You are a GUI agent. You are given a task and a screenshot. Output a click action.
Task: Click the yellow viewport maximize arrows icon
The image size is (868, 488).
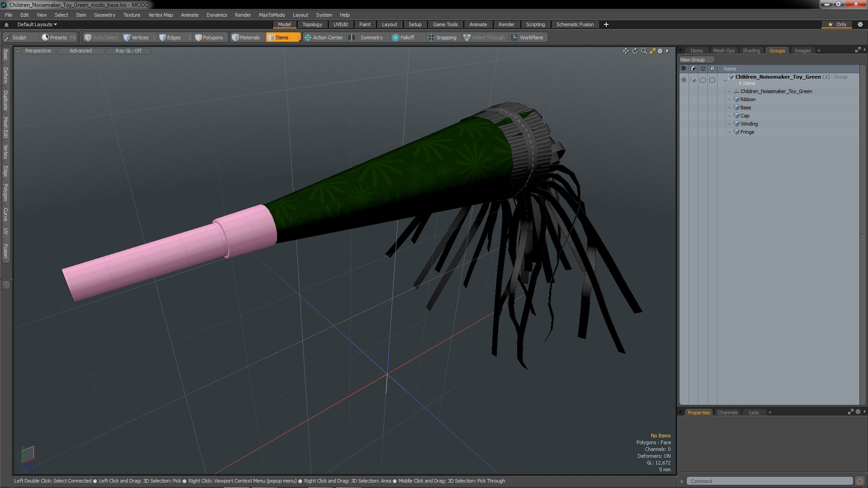point(652,51)
